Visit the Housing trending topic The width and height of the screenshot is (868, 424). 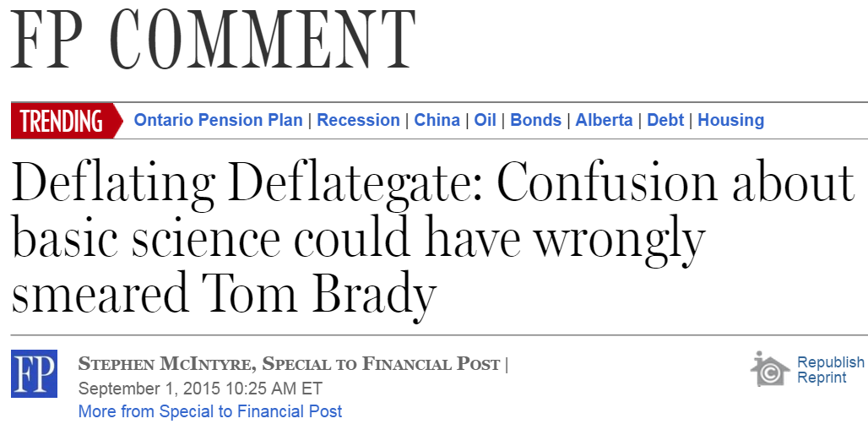coord(730,120)
